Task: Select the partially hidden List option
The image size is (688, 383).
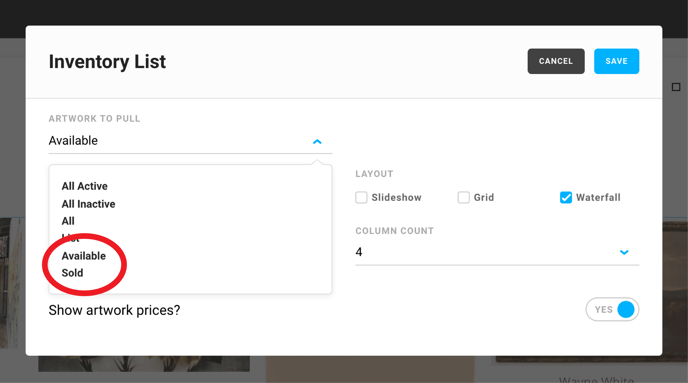Action: click(70, 238)
